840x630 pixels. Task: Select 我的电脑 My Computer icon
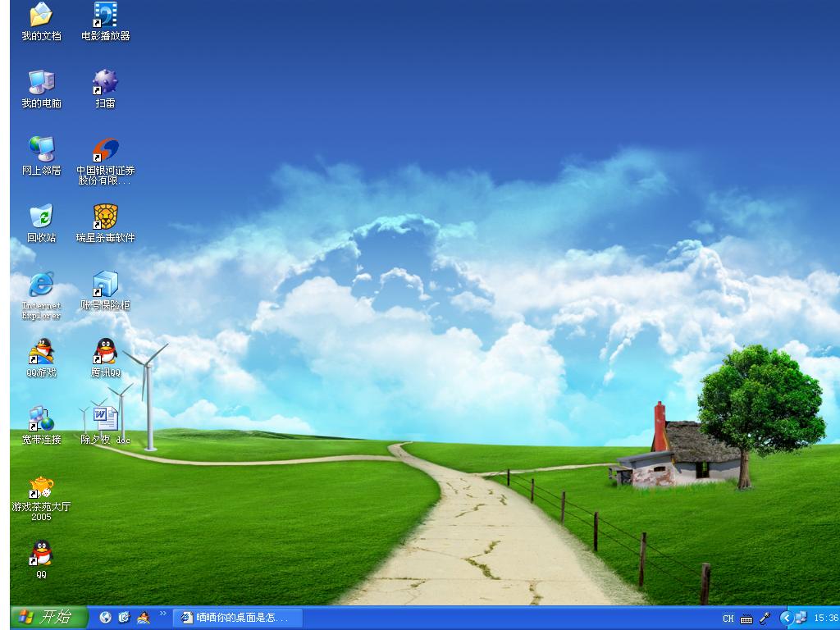[x=41, y=89]
